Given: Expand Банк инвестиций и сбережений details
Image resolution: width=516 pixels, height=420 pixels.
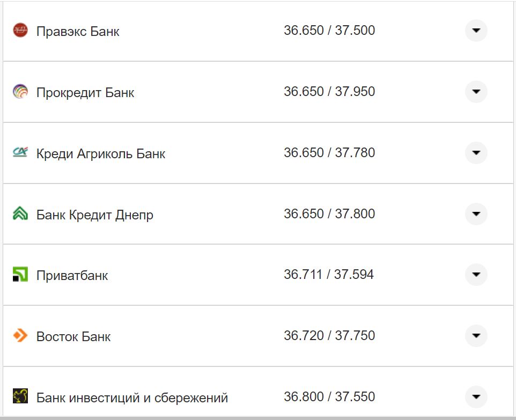Looking at the screenshot, I should pyautogui.click(x=476, y=397).
